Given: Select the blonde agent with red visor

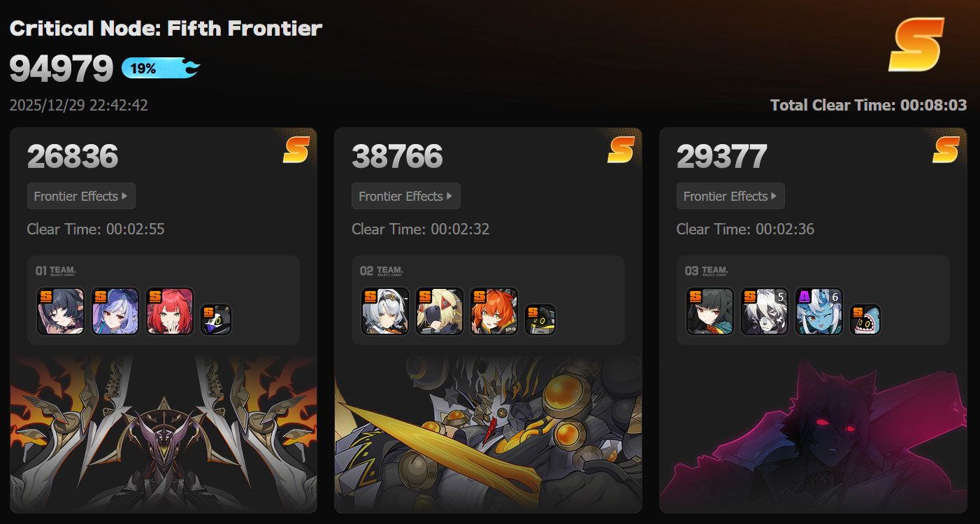Looking at the screenshot, I should point(440,311).
